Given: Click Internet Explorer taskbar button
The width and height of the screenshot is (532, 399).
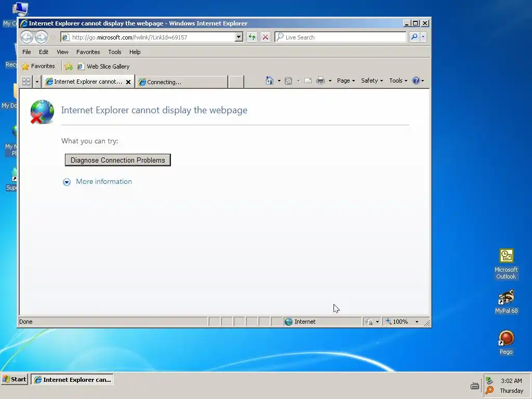Looking at the screenshot, I should pyautogui.click(x=73, y=380).
